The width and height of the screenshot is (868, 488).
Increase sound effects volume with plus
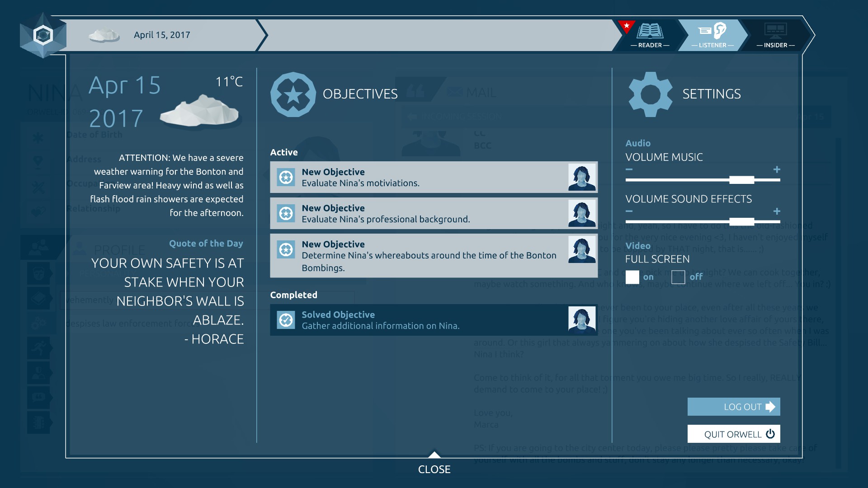(x=777, y=211)
